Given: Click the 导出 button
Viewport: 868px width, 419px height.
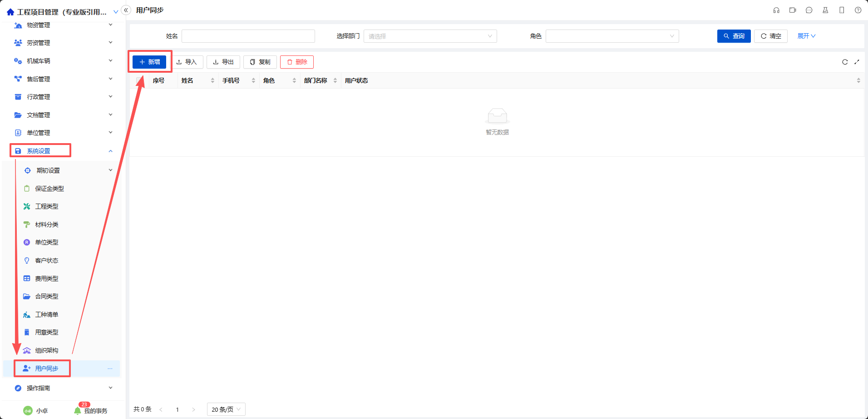Looking at the screenshot, I should 223,62.
